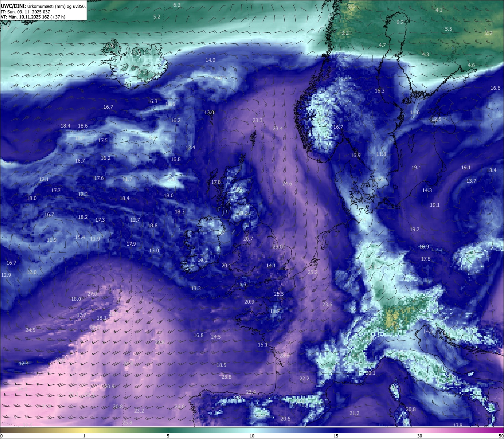The height and width of the screenshot is (439, 504).
Task: Click the '2.9' map value
Action: pos(489,33)
